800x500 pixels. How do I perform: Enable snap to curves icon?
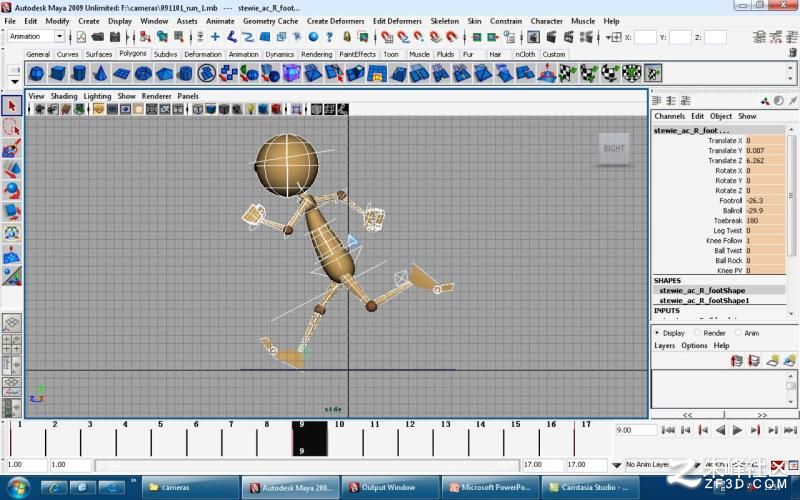[x=403, y=37]
